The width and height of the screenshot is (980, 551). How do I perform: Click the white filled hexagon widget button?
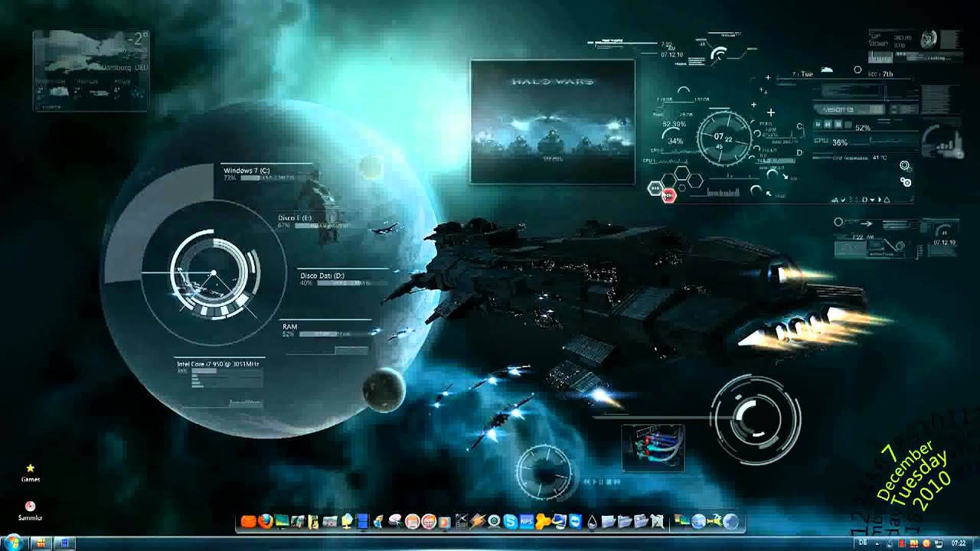(655, 188)
